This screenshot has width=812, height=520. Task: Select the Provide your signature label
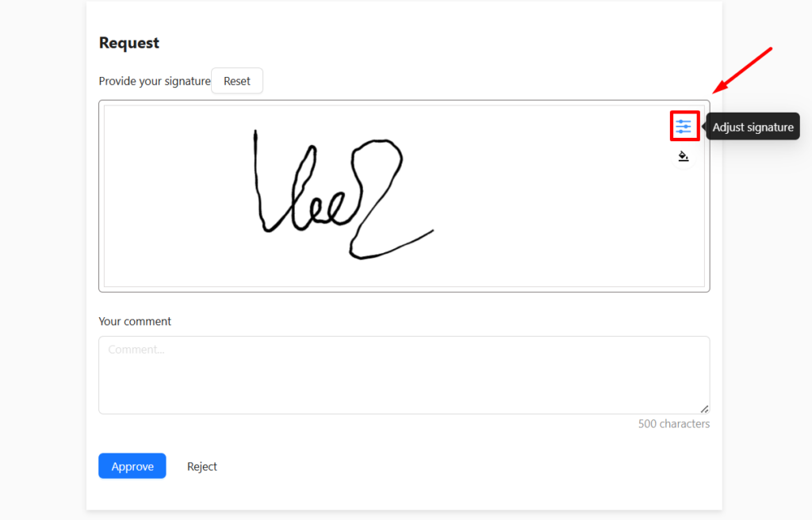pyautogui.click(x=155, y=82)
